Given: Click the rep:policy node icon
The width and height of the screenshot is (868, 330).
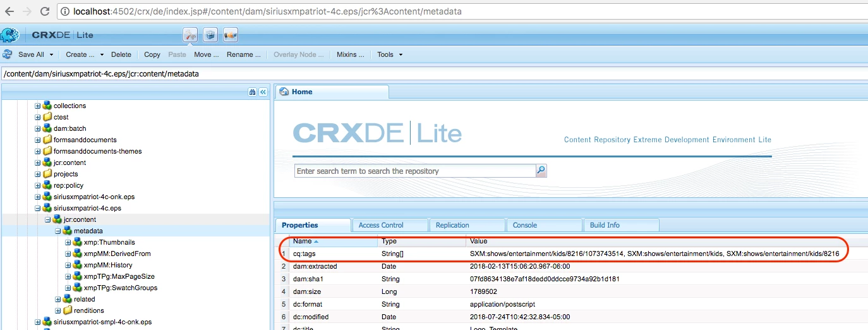Looking at the screenshot, I should 47,185.
